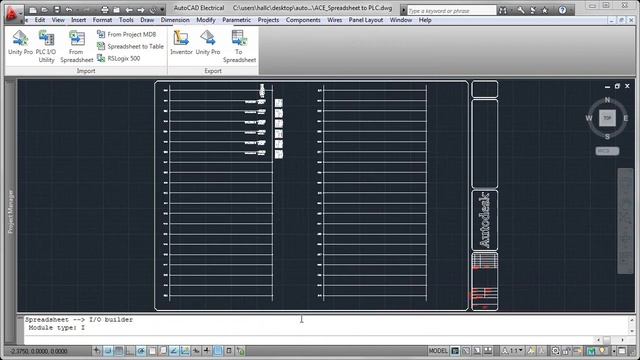Click the command line module type prompt
640x360 pixels.
57,328
